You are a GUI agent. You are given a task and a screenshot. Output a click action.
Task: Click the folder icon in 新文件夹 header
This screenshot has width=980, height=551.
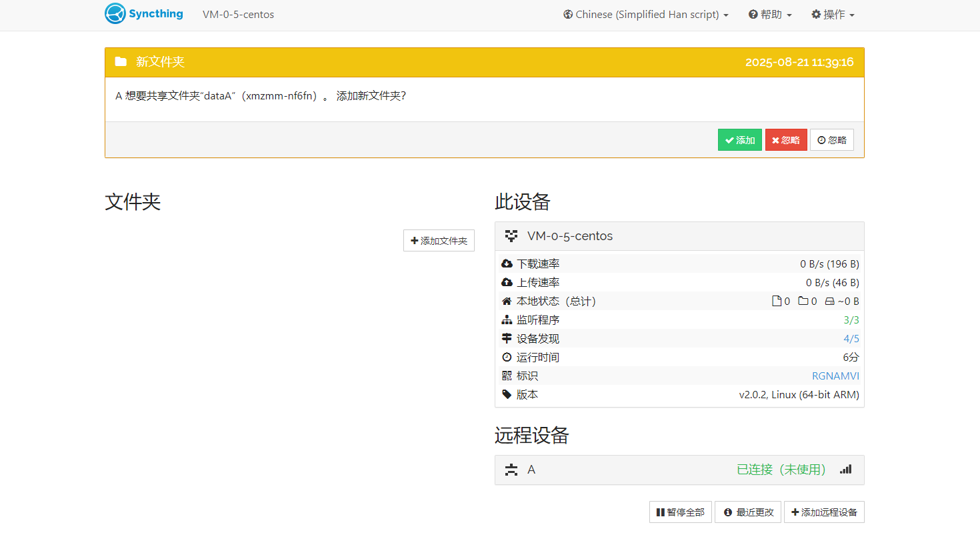pyautogui.click(x=121, y=61)
